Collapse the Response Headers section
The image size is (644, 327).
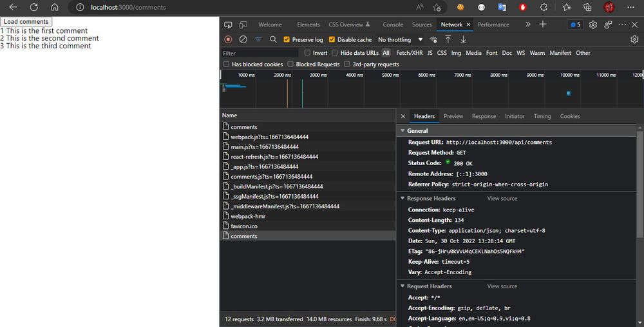(x=402, y=199)
